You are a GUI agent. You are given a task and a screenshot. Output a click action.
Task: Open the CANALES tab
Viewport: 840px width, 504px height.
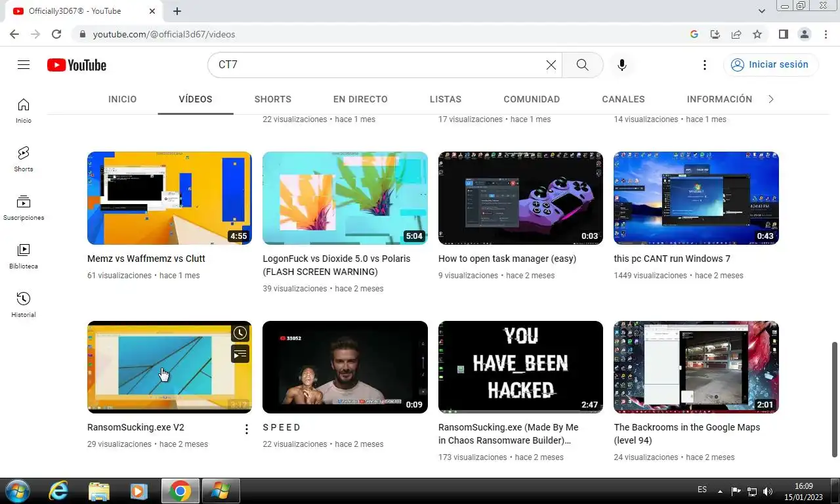click(623, 99)
